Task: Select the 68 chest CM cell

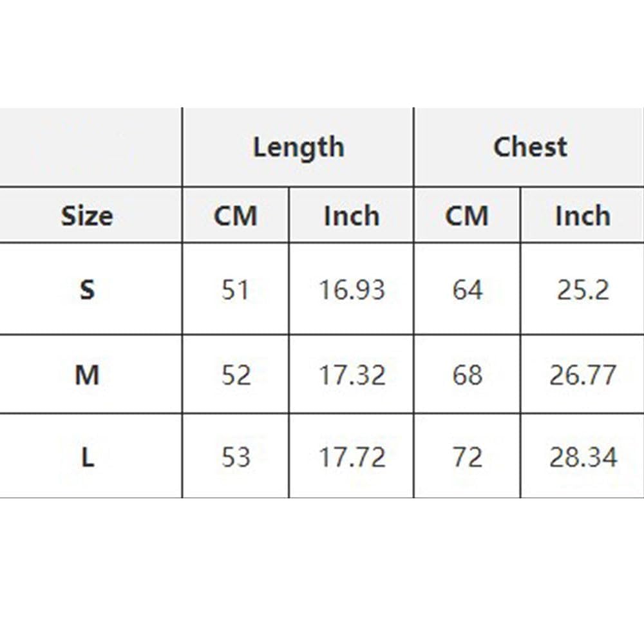Action: [467, 374]
